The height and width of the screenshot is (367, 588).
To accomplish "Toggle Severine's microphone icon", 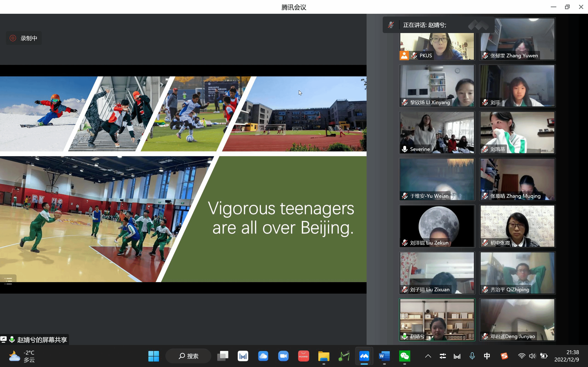I will [x=404, y=149].
